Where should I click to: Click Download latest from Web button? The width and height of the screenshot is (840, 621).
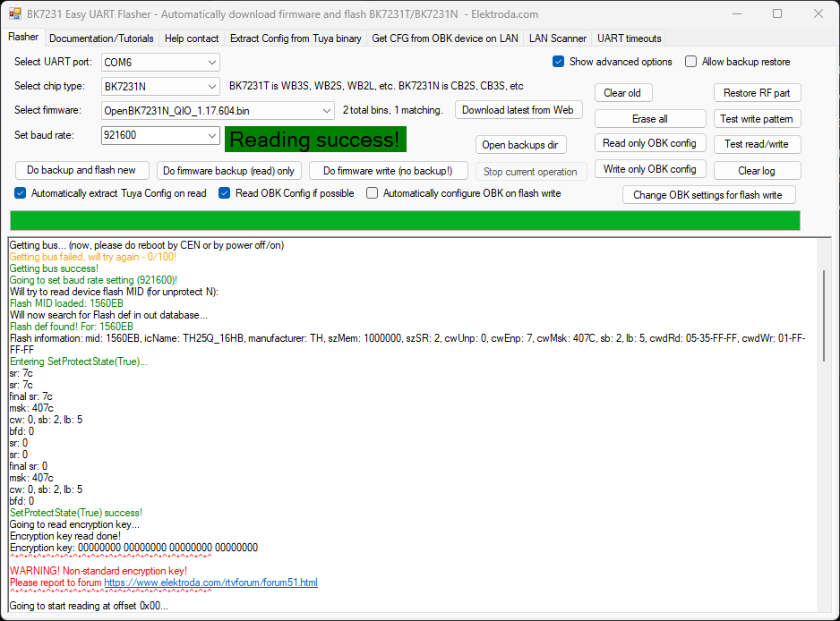point(518,110)
